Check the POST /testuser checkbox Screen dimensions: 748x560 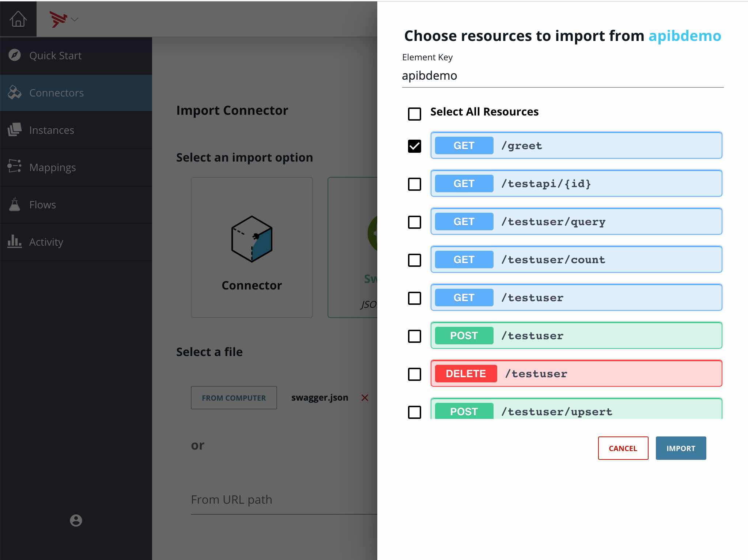415,336
